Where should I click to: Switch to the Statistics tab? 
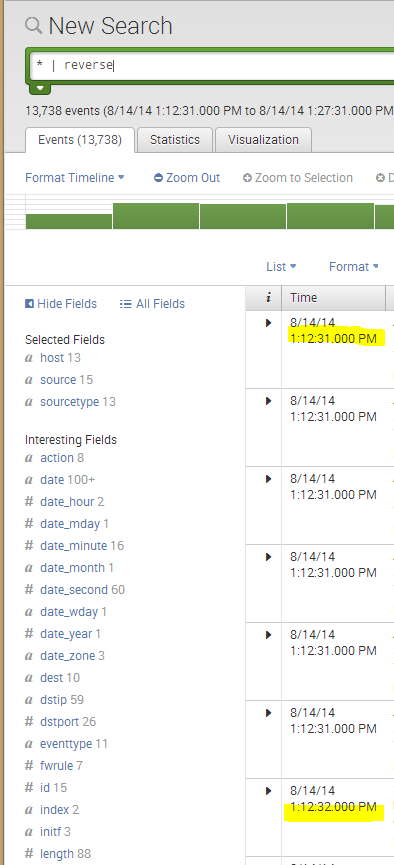[x=175, y=140]
